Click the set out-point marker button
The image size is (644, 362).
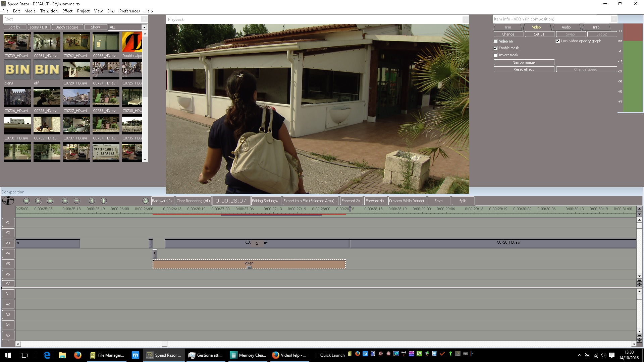[x=104, y=201]
